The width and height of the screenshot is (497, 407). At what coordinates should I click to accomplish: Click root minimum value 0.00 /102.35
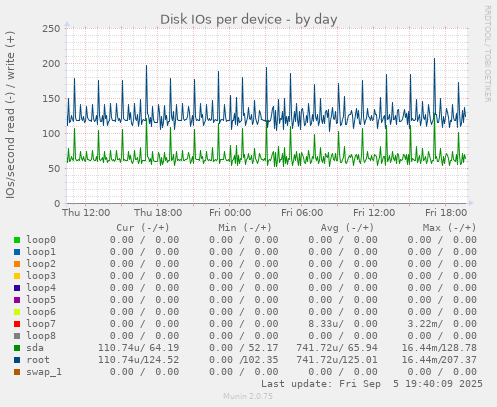(x=244, y=360)
